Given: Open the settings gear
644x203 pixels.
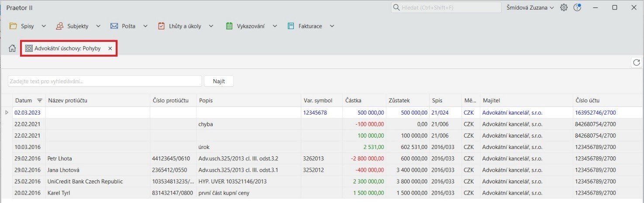Looking at the screenshot, I should click(x=564, y=8).
